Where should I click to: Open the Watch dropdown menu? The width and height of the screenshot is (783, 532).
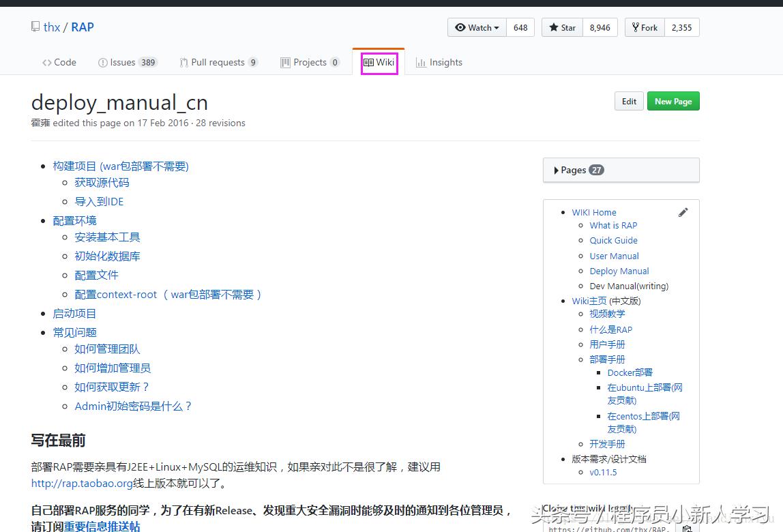click(x=476, y=27)
